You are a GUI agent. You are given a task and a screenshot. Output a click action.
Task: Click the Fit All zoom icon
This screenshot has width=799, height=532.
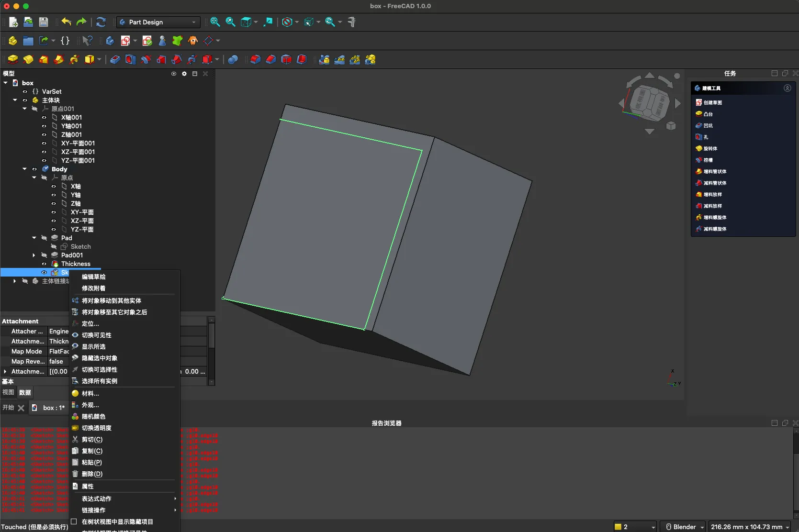[x=215, y=22]
